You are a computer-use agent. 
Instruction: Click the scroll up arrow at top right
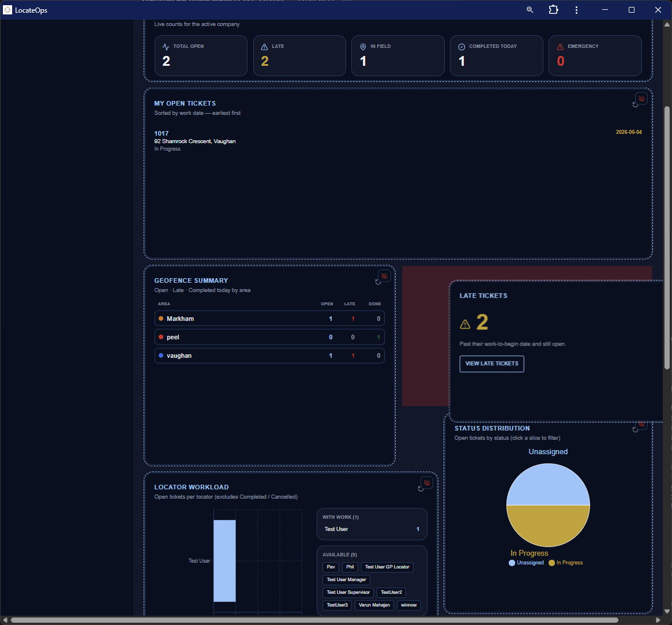(x=667, y=24)
